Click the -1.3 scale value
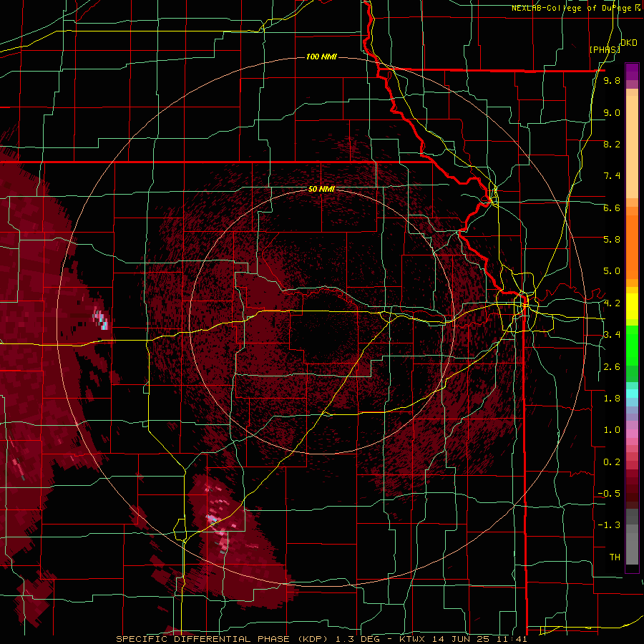The height and width of the screenshot is (644, 644). tap(609, 525)
